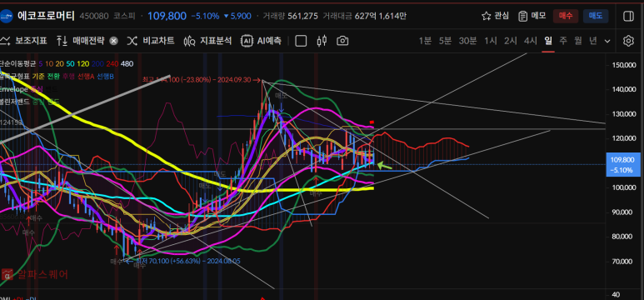The width and height of the screenshot is (644, 300).
Task: Select the 월 monthly timeframe
Action: pos(578,41)
